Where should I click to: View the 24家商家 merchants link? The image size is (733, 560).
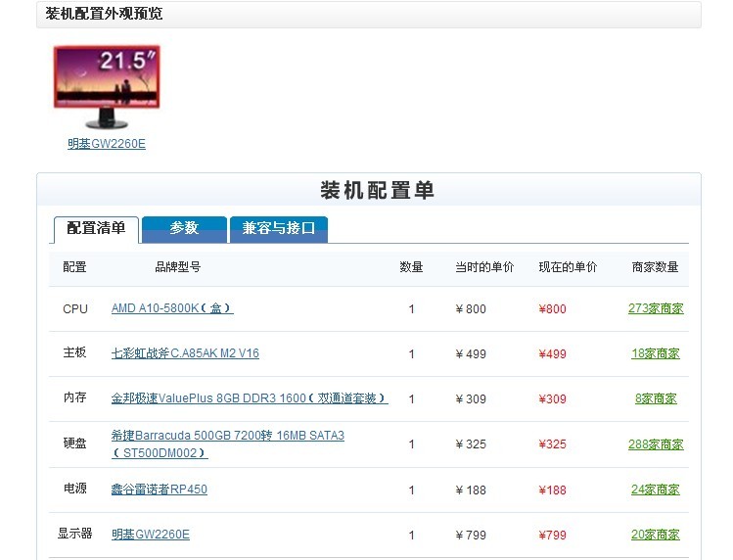656,490
